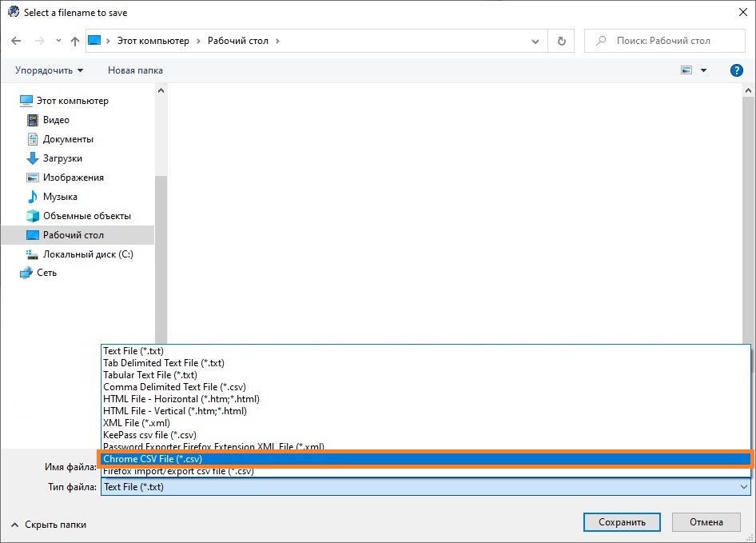This screenshot has width=756, height=543.
Task: Choose XML File (*.xml) from list
Action: (x=136, y=423)
